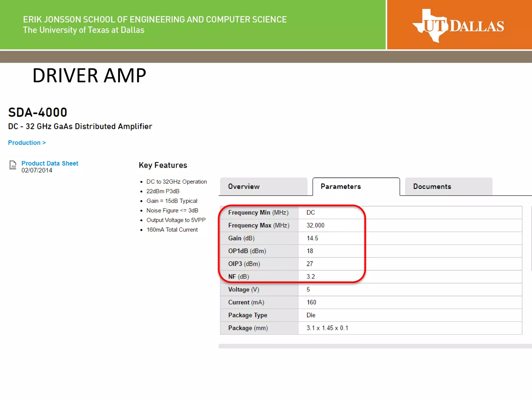
Task: Click the '22dBm P3dB' feature
Action: click(163, 191)
